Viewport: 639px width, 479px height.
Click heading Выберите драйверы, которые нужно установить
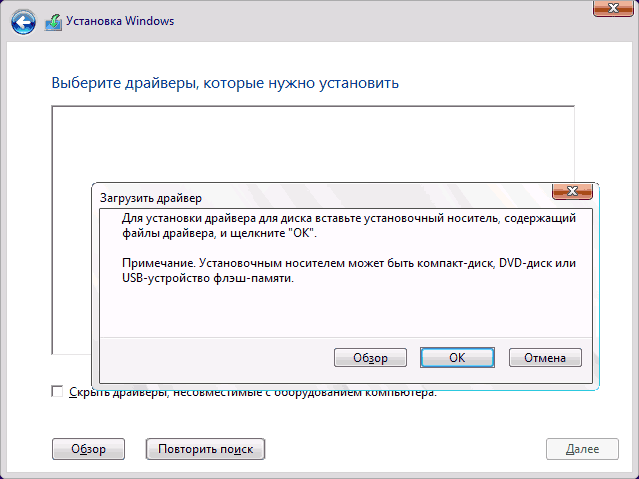tap(225, 83)
